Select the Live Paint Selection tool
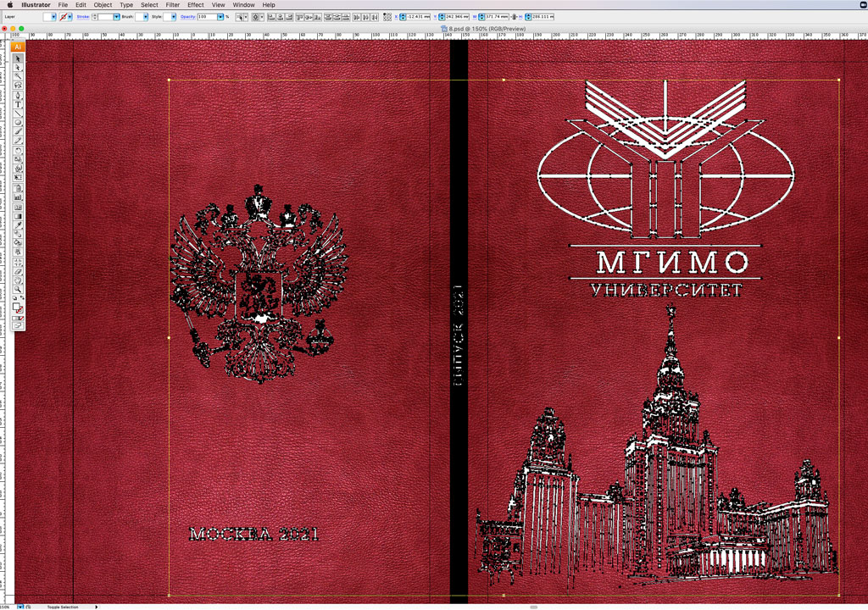868x610 pixels. click(x=18, y=252)
